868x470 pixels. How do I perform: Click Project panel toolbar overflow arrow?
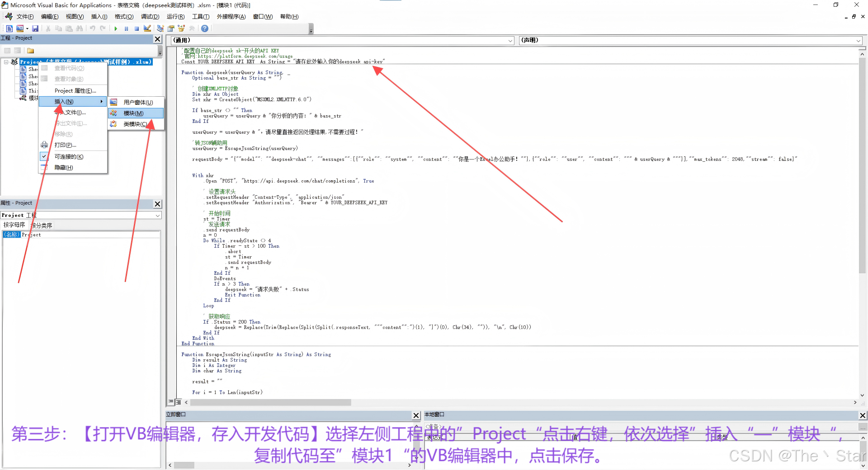tap(160, 51)
